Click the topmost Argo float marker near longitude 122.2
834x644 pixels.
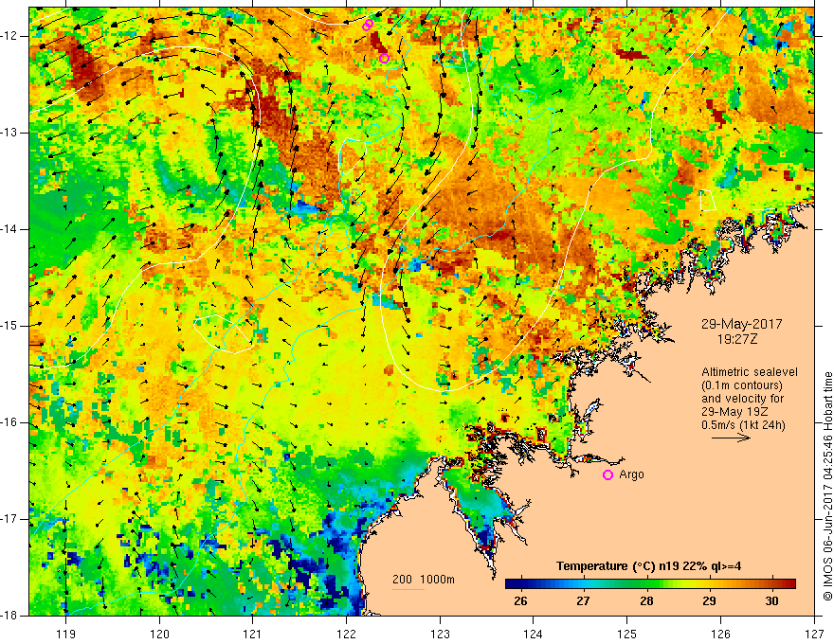(368, 25)
